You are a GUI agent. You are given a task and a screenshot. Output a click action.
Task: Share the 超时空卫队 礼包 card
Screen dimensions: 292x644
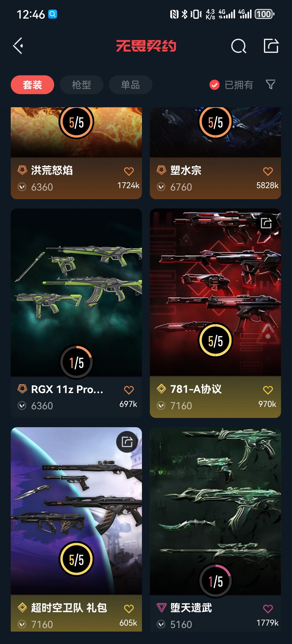tap(127, 442)
